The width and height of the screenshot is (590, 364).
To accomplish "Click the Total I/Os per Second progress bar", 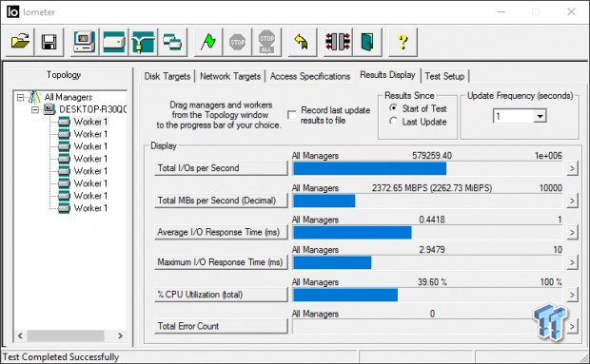I will coord(427,168).
